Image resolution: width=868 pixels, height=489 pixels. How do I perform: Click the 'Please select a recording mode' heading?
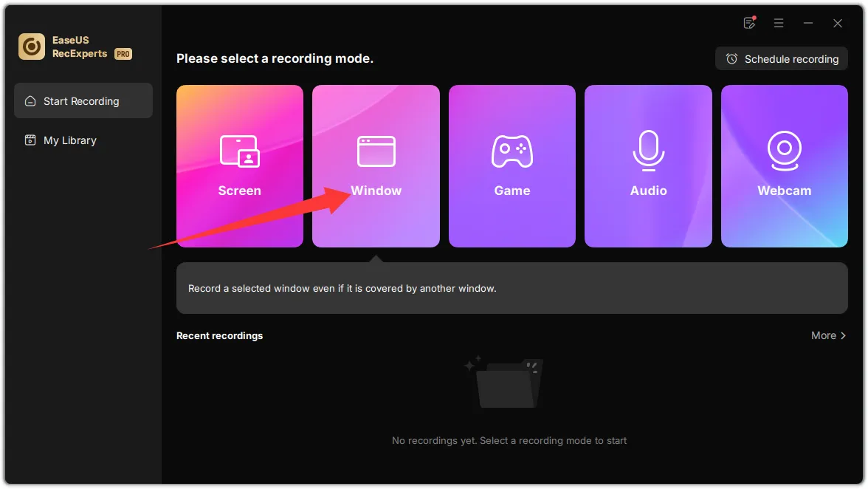coord(275,58)
